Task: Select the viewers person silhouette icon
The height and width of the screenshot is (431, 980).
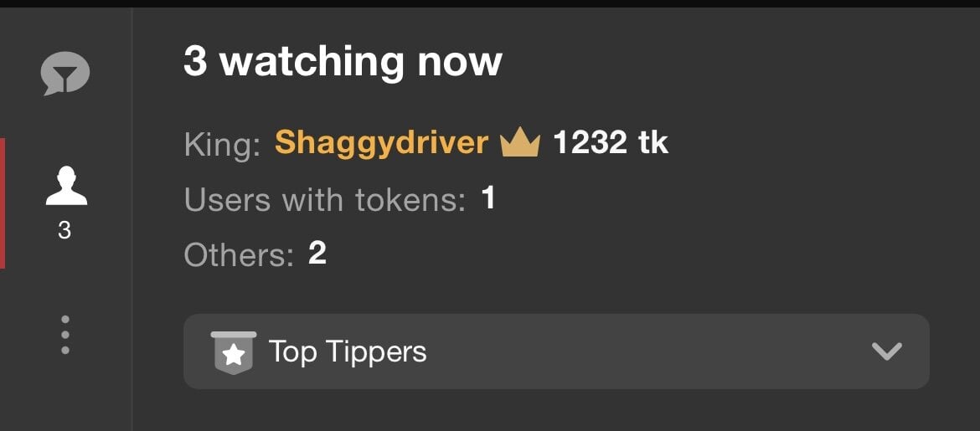Action: pos(66,186)
